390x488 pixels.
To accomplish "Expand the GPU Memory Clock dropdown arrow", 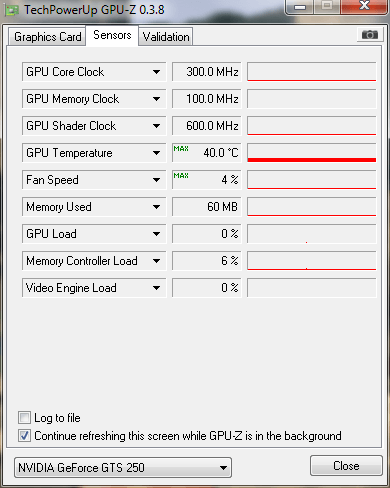I will [156, 99].
